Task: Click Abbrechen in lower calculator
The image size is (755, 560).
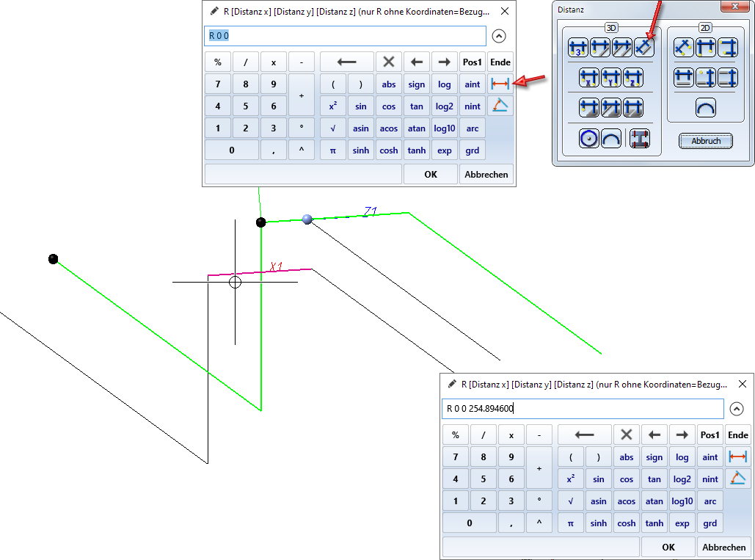Action: click(x=723, y=547)
